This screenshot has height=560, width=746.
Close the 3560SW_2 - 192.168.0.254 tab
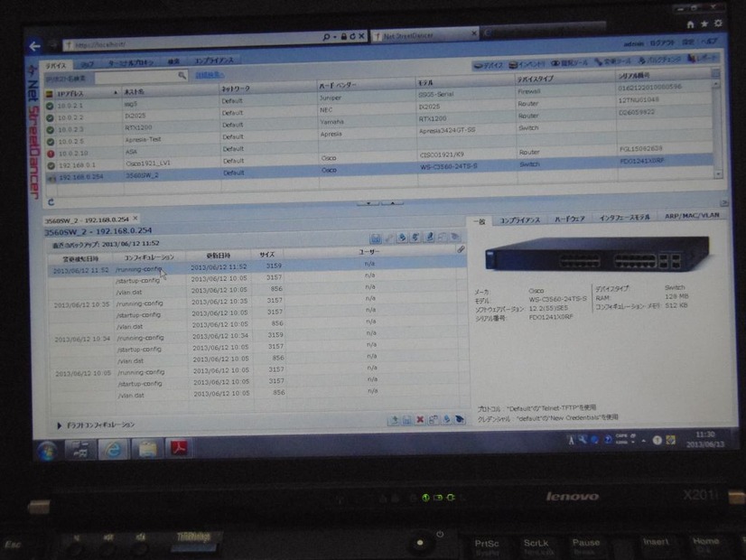coord(135,218)
